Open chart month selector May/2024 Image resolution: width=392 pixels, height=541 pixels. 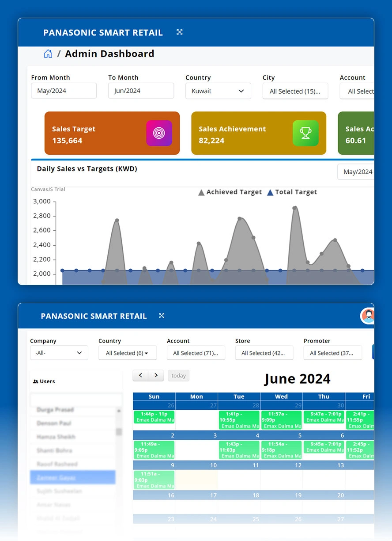click(x=356, y=172)
